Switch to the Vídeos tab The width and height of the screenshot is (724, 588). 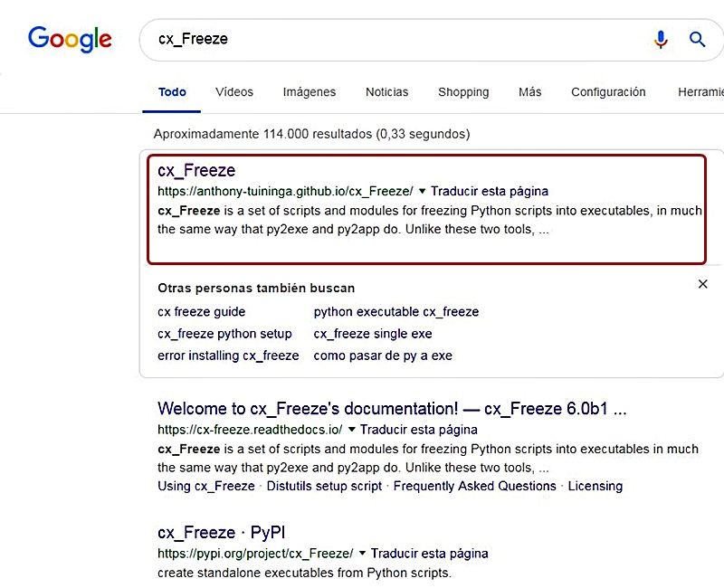coord(234,92)
